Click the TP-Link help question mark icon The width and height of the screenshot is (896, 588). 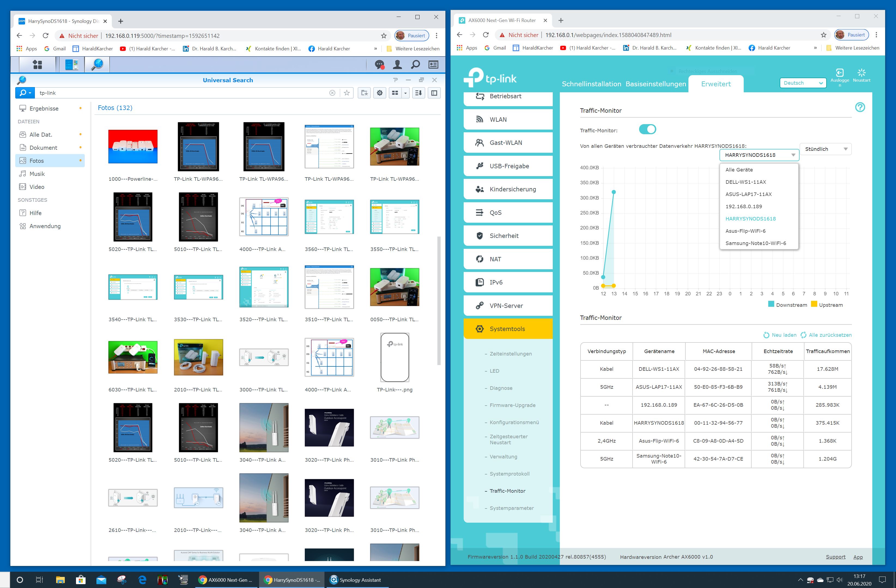860,107
